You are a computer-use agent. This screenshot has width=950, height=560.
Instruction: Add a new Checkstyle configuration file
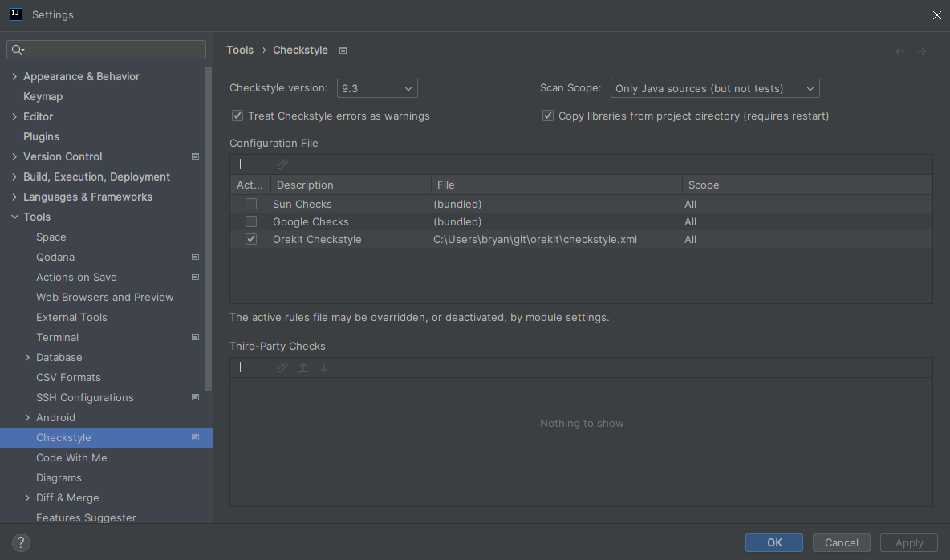click(x=240, y=164)
